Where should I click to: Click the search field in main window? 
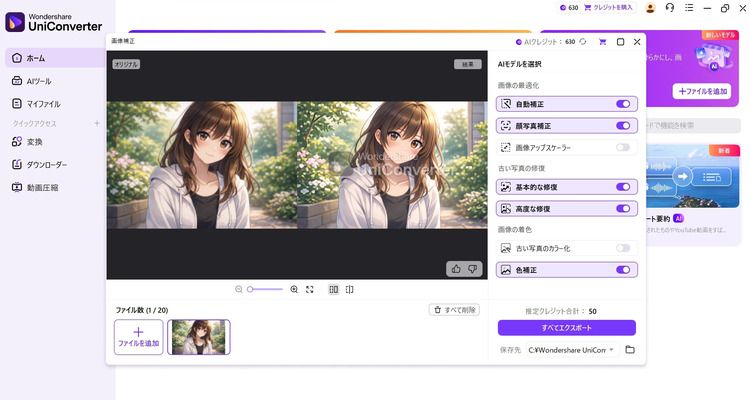point(694,125)
